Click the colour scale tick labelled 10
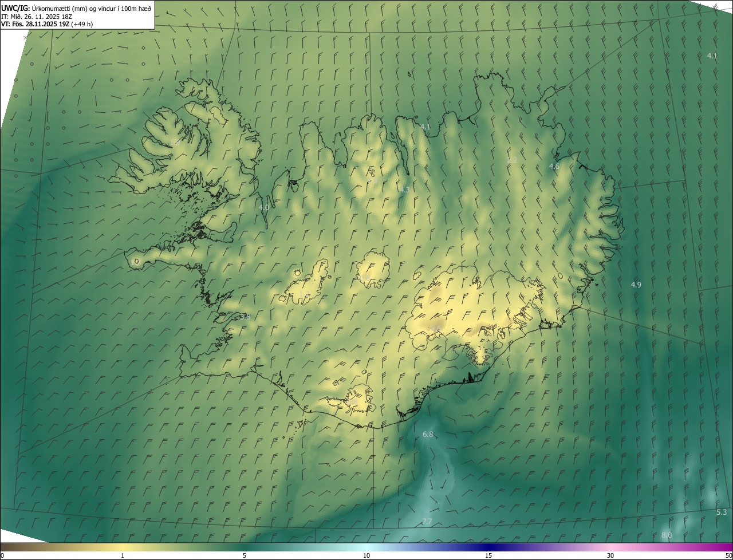The image size is (733, 560). tap(366, 555)
